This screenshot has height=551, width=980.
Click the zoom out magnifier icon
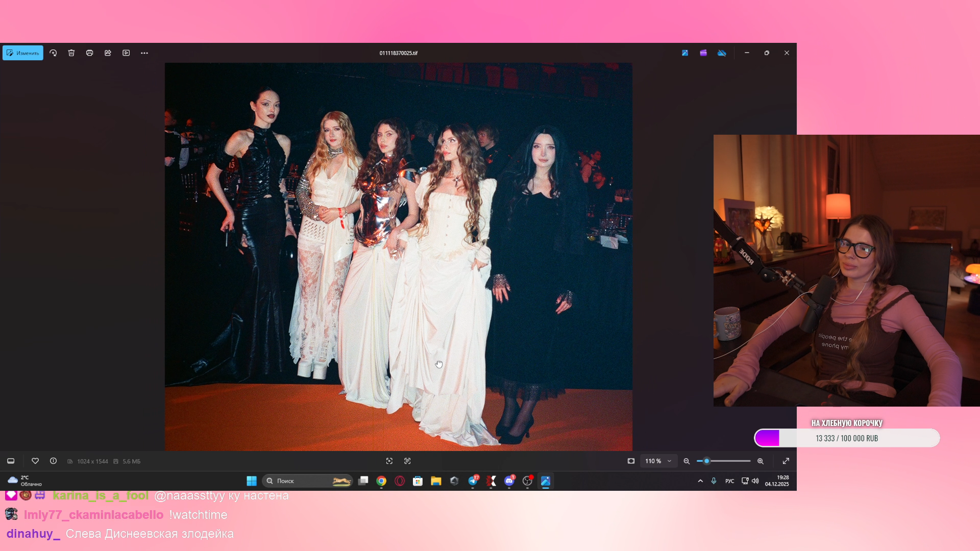(687, 461)
